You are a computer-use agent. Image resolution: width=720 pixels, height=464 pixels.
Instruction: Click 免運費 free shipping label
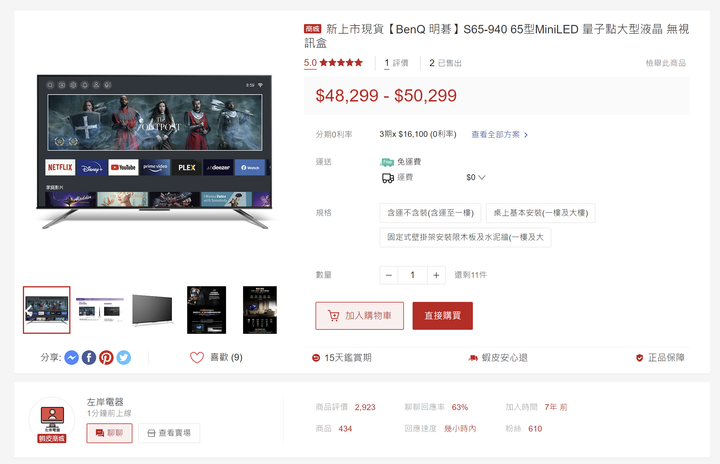point(409,162)
